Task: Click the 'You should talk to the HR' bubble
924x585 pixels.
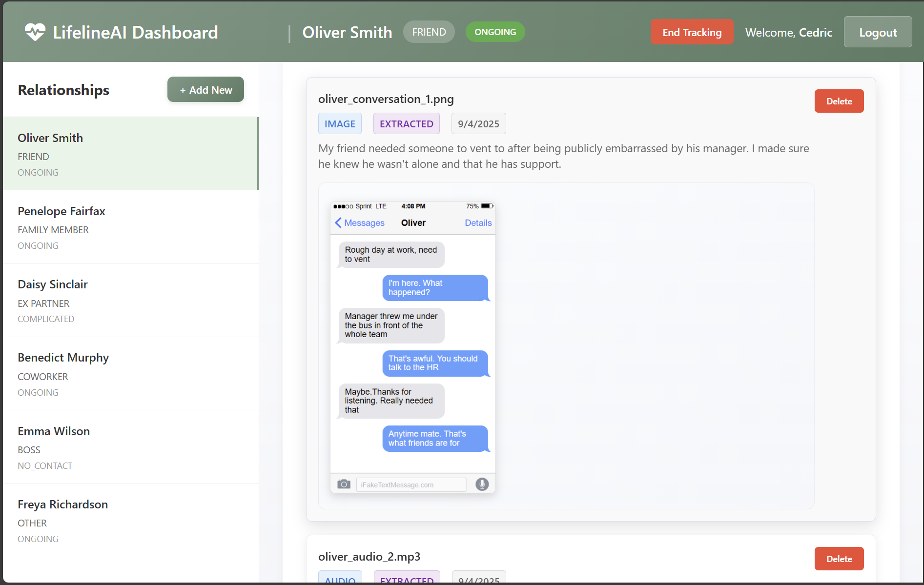Action: pyautogui.click(x=435, y=363)
